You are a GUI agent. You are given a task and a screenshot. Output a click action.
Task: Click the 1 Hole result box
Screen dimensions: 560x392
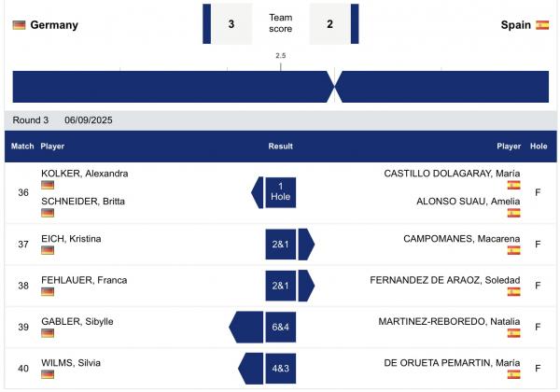coord(280,192)
